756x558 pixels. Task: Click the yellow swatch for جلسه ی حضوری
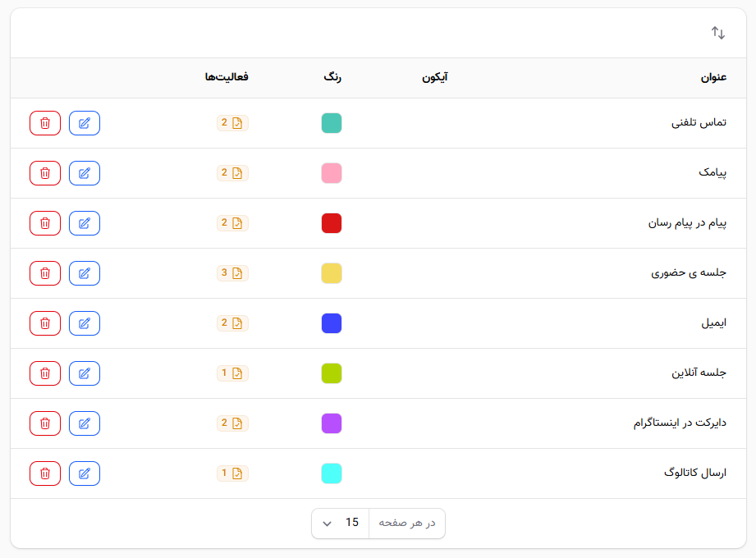[332, 273]
